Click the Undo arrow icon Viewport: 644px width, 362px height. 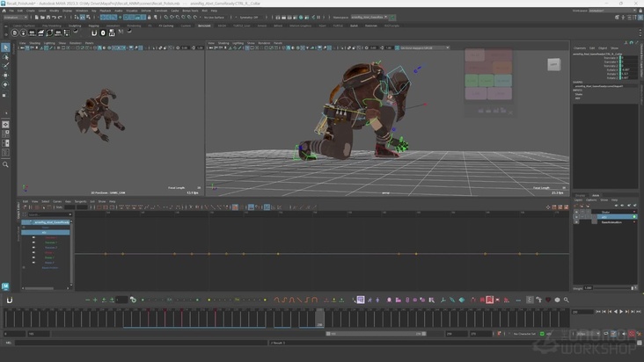[x=54, y=18]
